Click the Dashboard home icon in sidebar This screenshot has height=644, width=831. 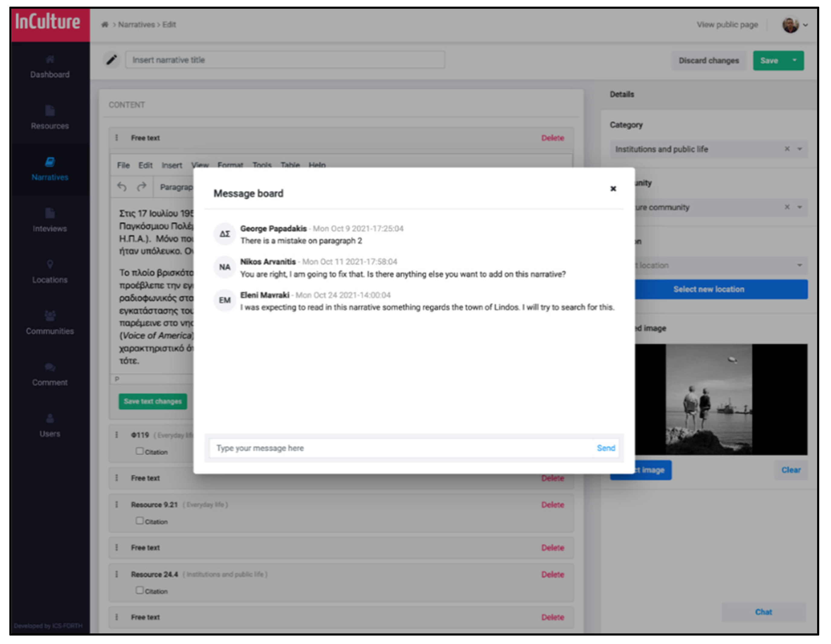pyautogui.click(x=50, y=59)
